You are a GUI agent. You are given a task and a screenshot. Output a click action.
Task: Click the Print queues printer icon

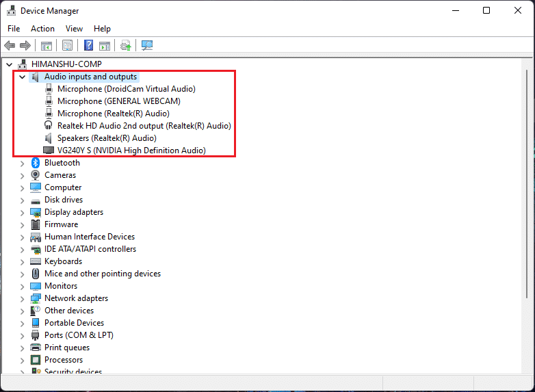click(36, 348)
